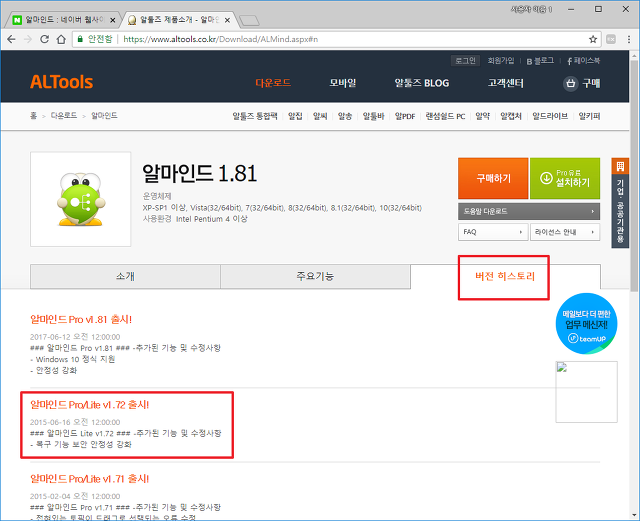Click the browser forward arrow

tap(28, 39)
